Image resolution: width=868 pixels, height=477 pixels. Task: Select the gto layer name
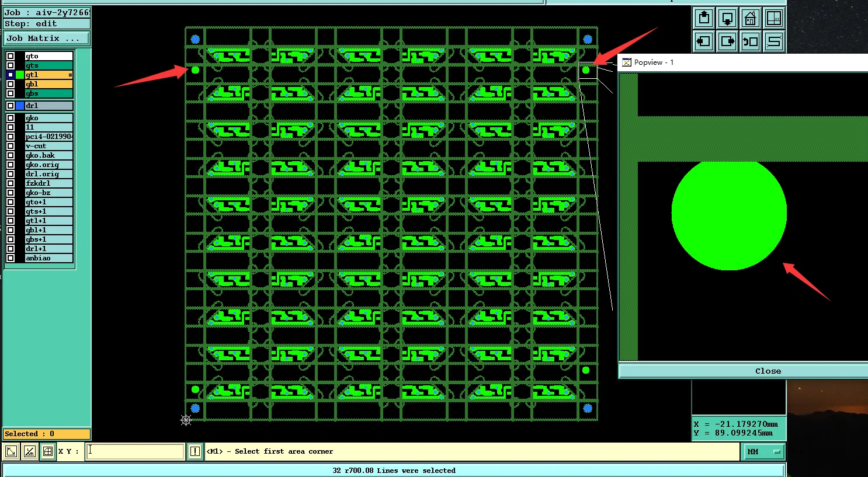49,56
